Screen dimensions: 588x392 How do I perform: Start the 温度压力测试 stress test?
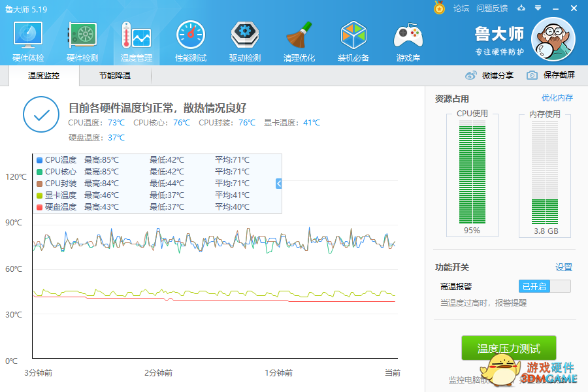pyautogui.click(x=509, y=348)
